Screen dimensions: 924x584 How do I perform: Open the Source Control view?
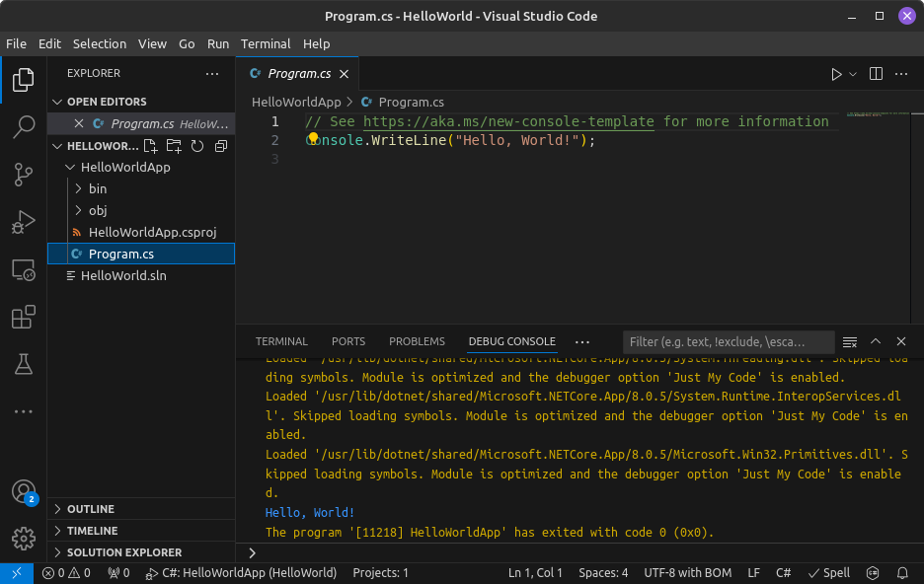(23, 175)
